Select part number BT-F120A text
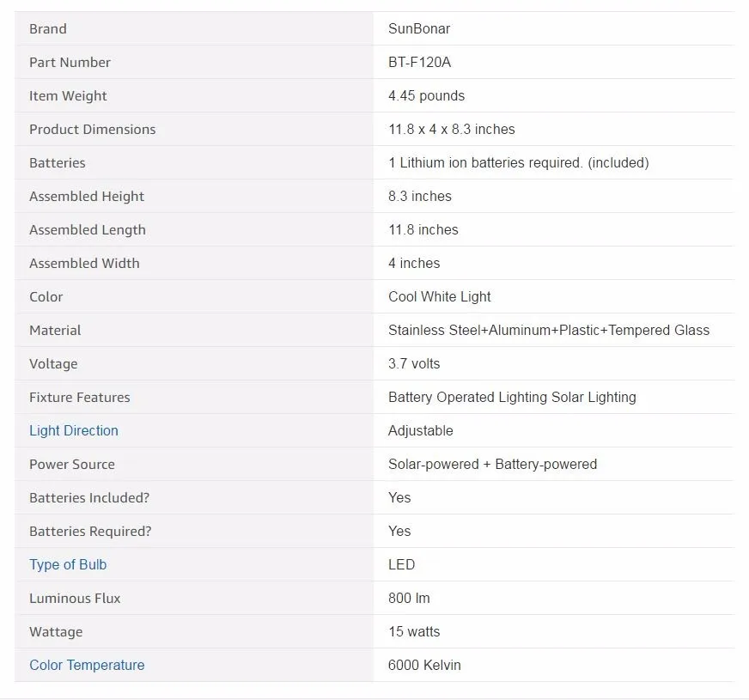The width and height of the screenshot is (749, 700). coord(419,62)
